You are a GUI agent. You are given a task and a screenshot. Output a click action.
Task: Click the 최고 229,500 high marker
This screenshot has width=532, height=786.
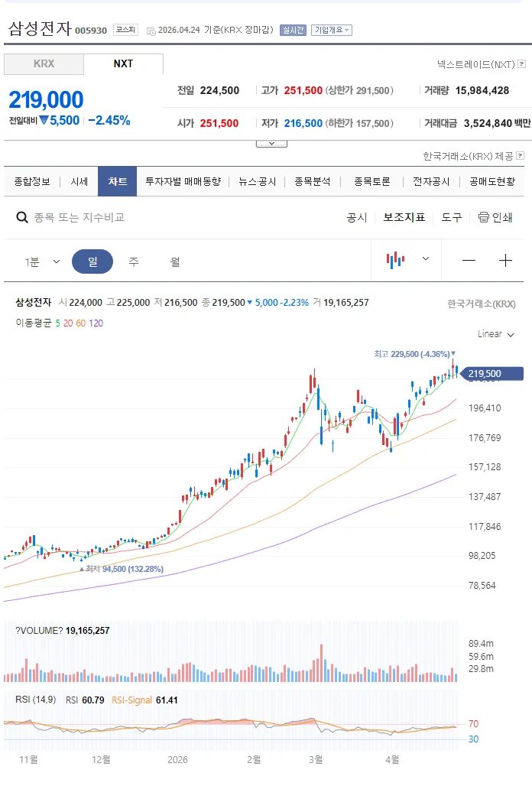(x=415, y=354)
